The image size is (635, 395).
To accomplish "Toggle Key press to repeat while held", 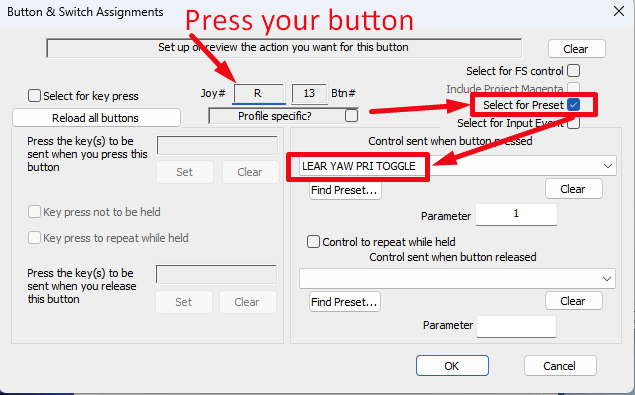I will [x=34, y=238].
